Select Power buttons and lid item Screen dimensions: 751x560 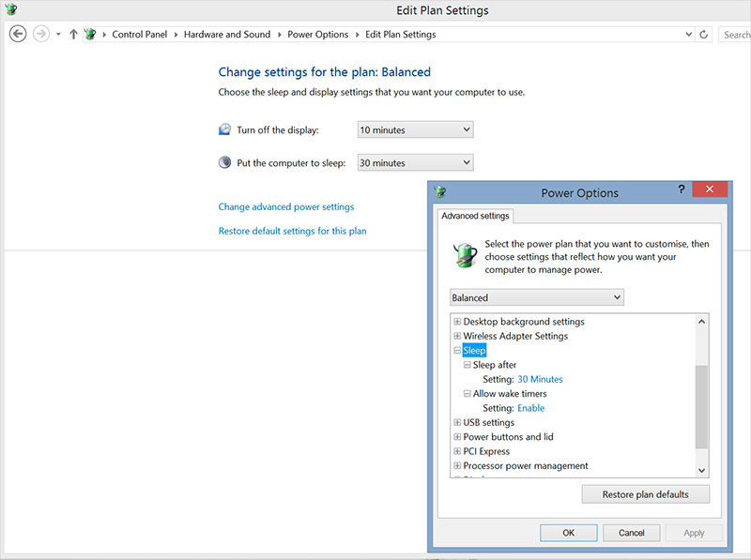[508, 436]
